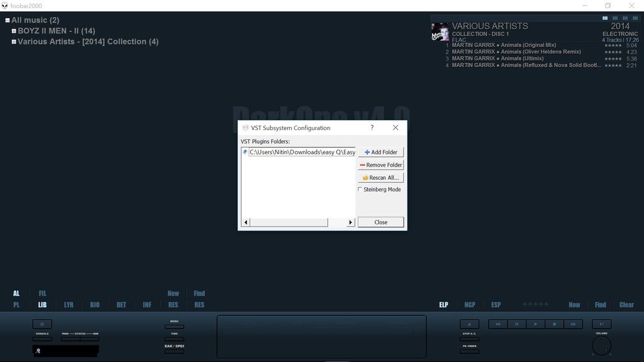The width and height of the screenshot is (644, 362).
Task: Stop playback with the stop button
Action: tap(555, 324)
